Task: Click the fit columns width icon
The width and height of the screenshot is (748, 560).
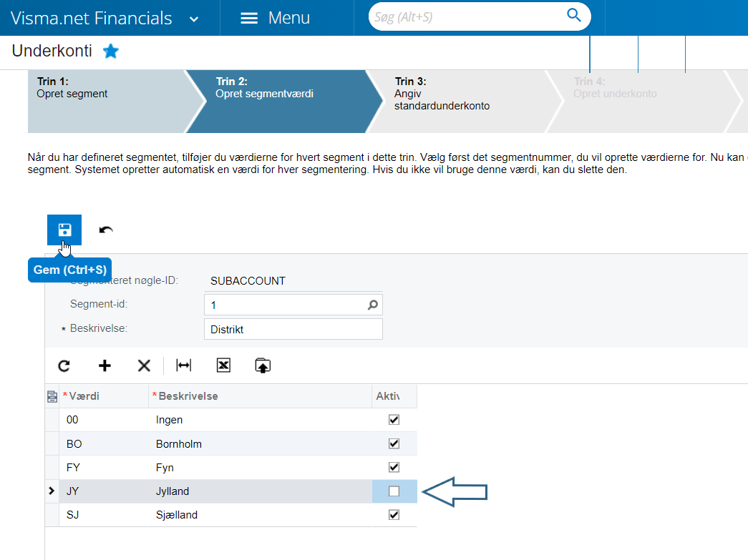Action: pos(184,365)
